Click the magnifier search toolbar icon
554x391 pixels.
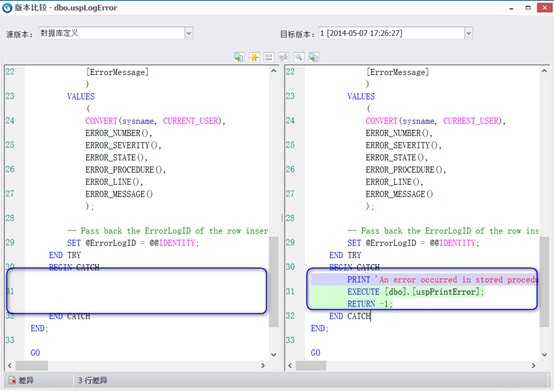pos(299,57)
